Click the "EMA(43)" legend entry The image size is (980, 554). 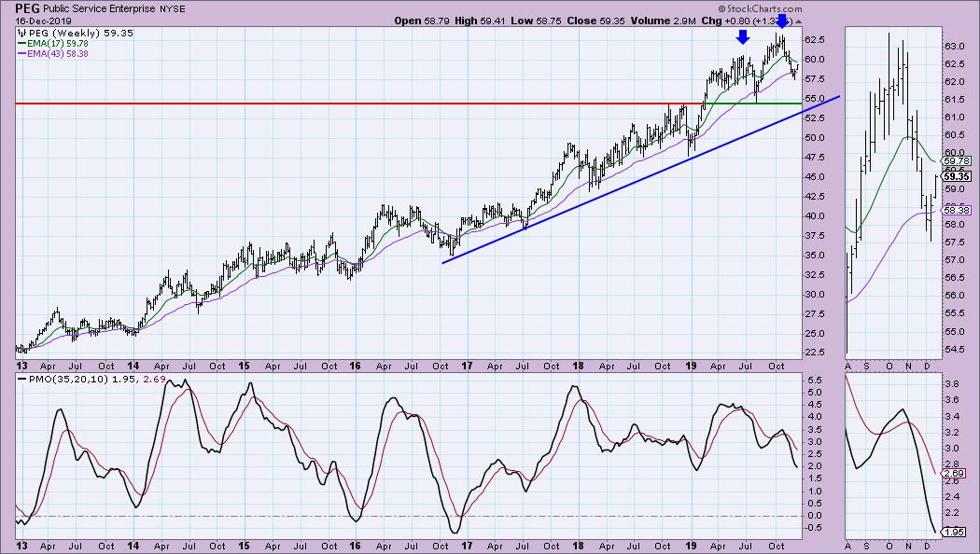point(53,54)
